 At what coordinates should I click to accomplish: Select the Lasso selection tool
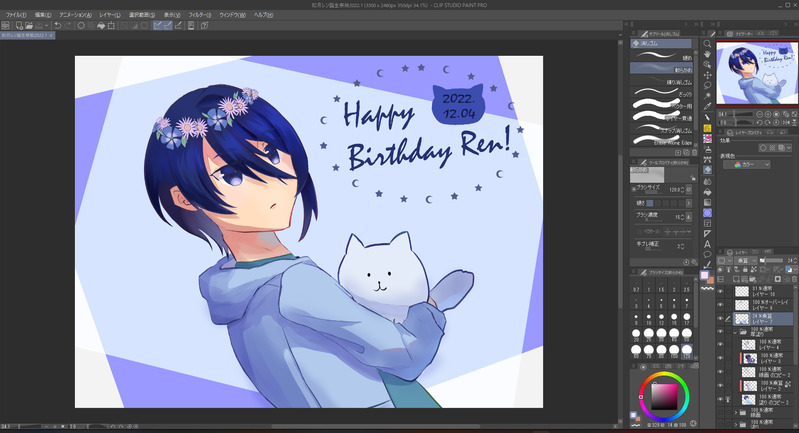(x=707, y=86)
